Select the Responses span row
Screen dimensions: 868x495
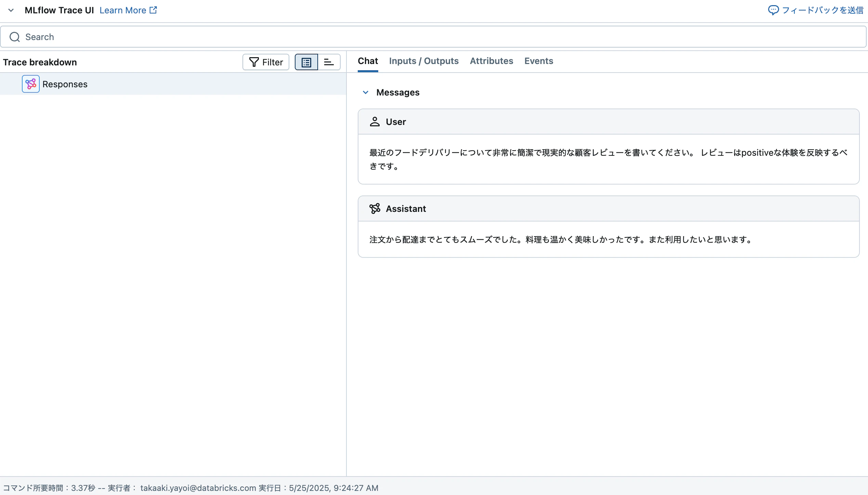(x=173, y=84)
